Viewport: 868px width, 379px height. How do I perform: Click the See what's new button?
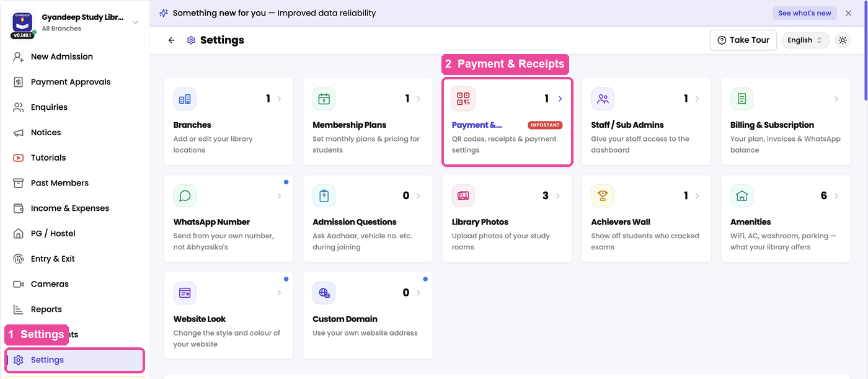click(805, 13)
